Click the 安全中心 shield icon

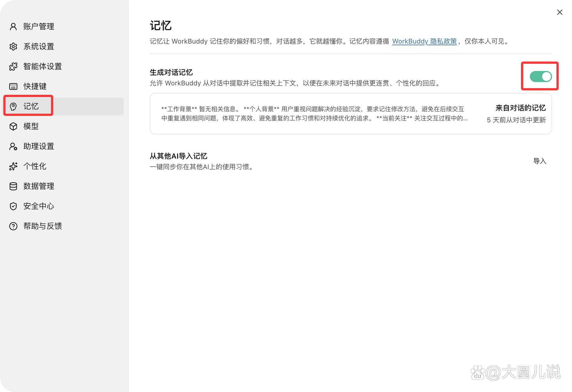[13, 206]
